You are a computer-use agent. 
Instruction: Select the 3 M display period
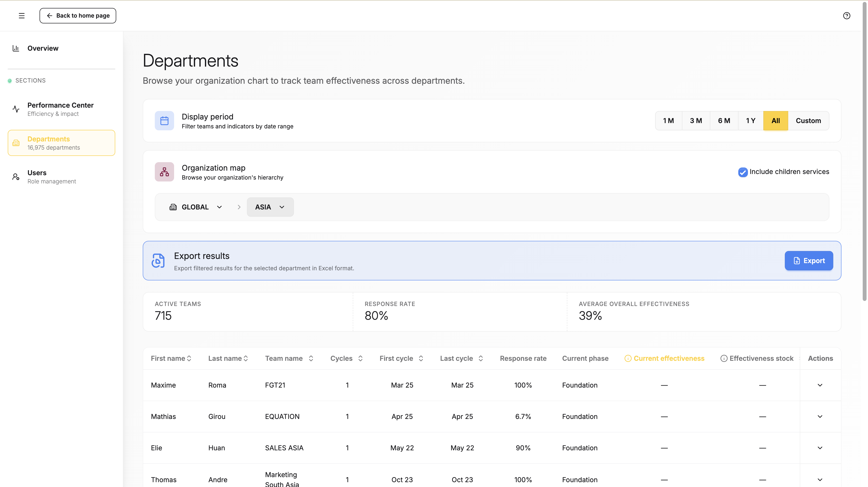[x=696, y=121]
